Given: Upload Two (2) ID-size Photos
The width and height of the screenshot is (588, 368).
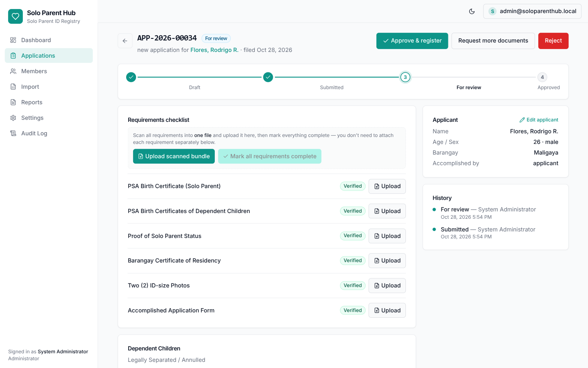Looking at the screenshot, I should [x=387, y=285].
